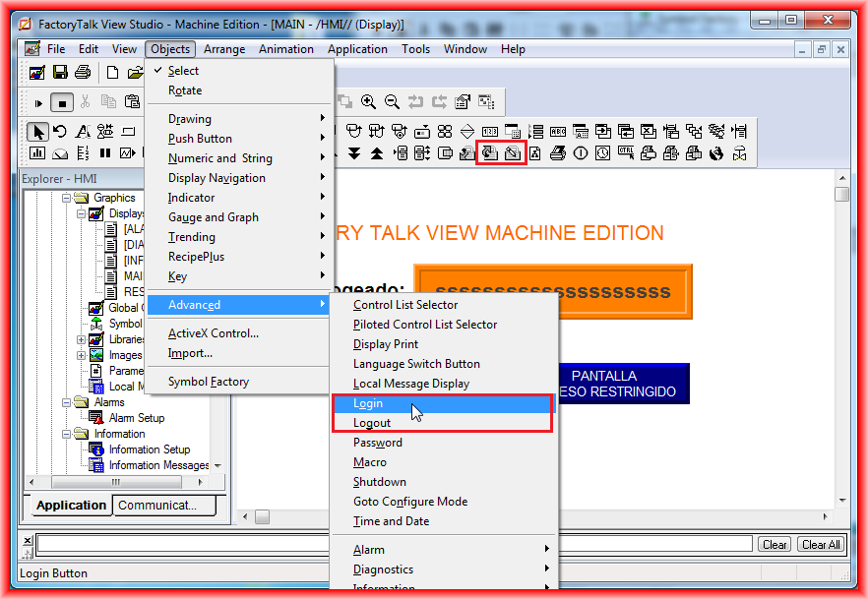Click the Zoom In magnifier icon
The image size is (868, 599).
369,101
